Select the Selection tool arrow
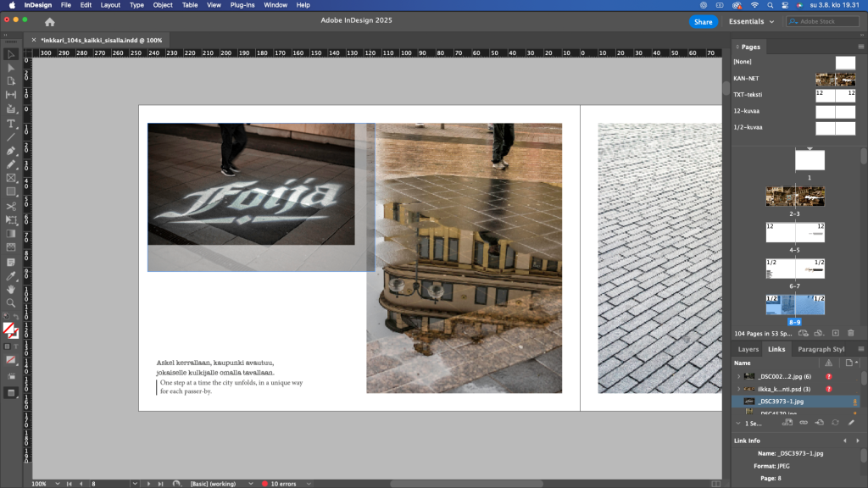This screenshot has width=868, height=488. 11,54
